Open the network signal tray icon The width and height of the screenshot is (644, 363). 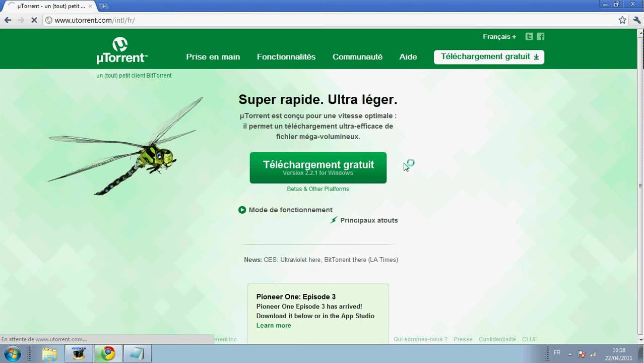click(x=593, y=354)
